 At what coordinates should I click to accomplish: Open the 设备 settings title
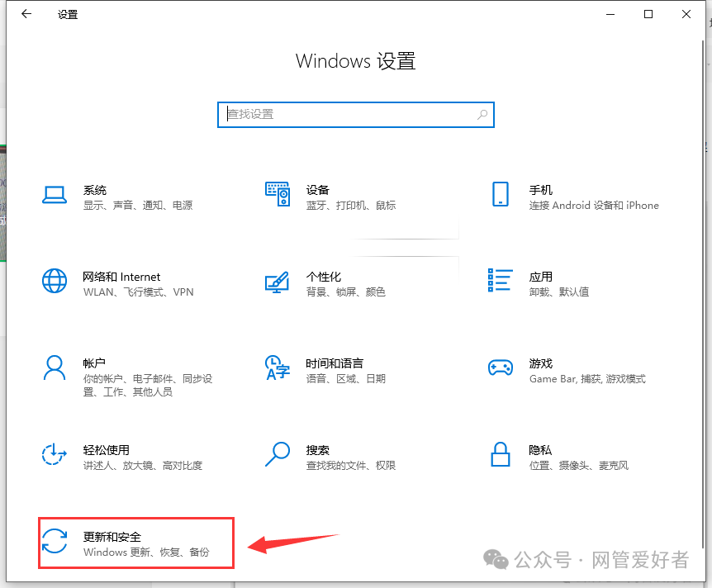[318, 190]
